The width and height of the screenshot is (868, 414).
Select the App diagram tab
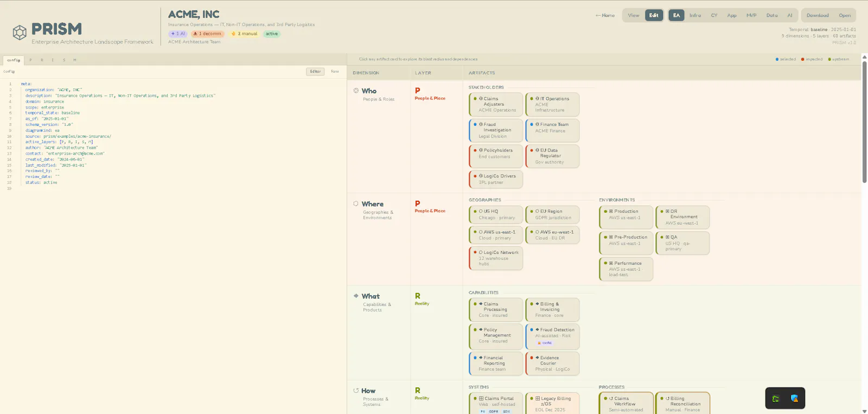pyautogui.click(x=732, y=15)
